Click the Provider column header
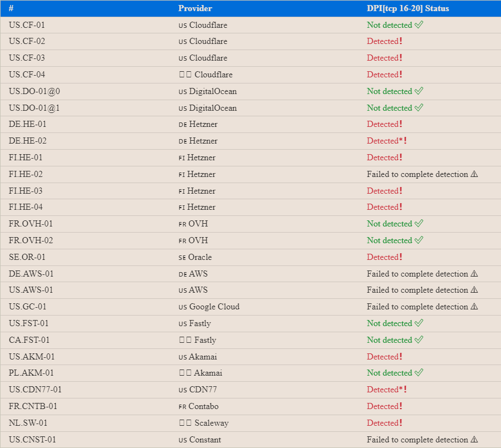Viewport: 501px width, 448px height. coord(195,8)
